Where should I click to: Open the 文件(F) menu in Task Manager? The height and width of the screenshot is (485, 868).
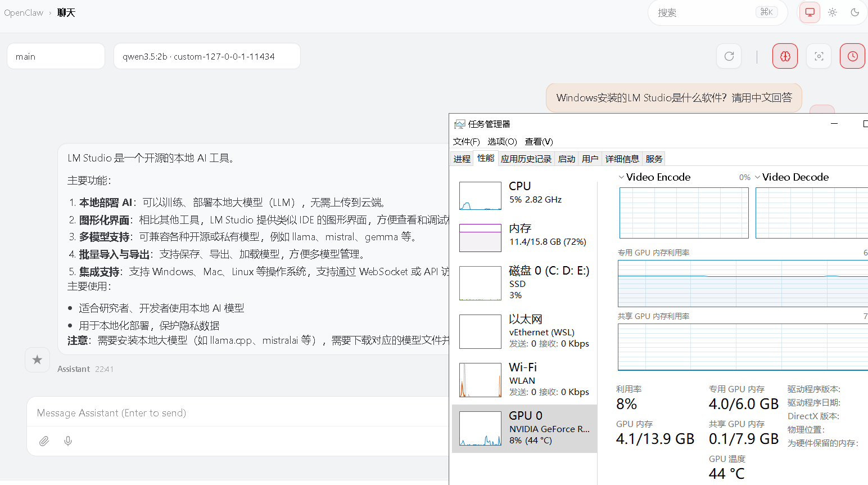point(467,142)
